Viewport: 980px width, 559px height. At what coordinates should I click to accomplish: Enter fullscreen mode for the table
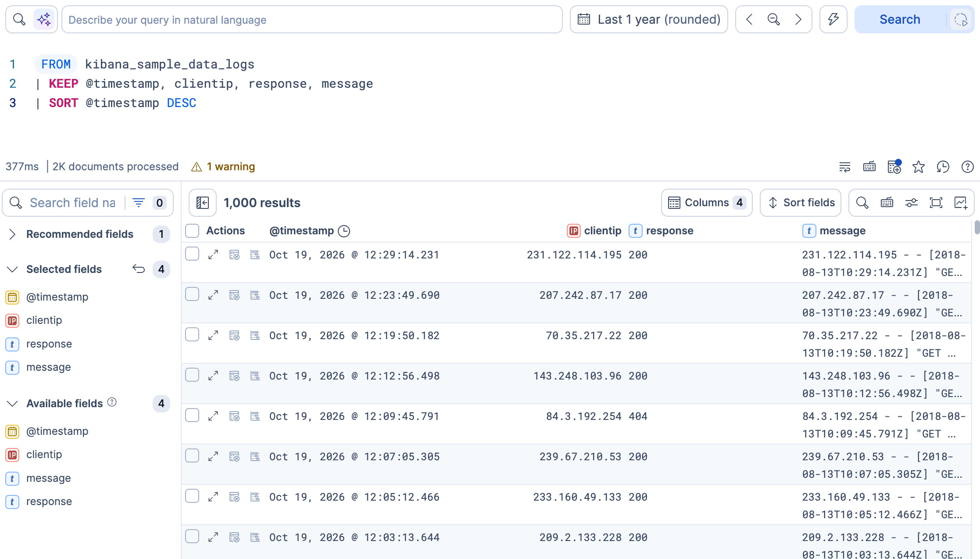click(x=936, y=203)
